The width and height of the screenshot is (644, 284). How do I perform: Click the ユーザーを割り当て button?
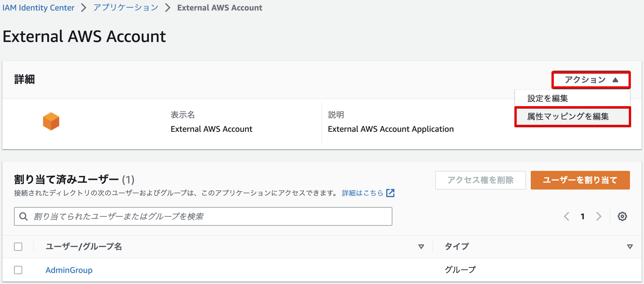(580, 180)
